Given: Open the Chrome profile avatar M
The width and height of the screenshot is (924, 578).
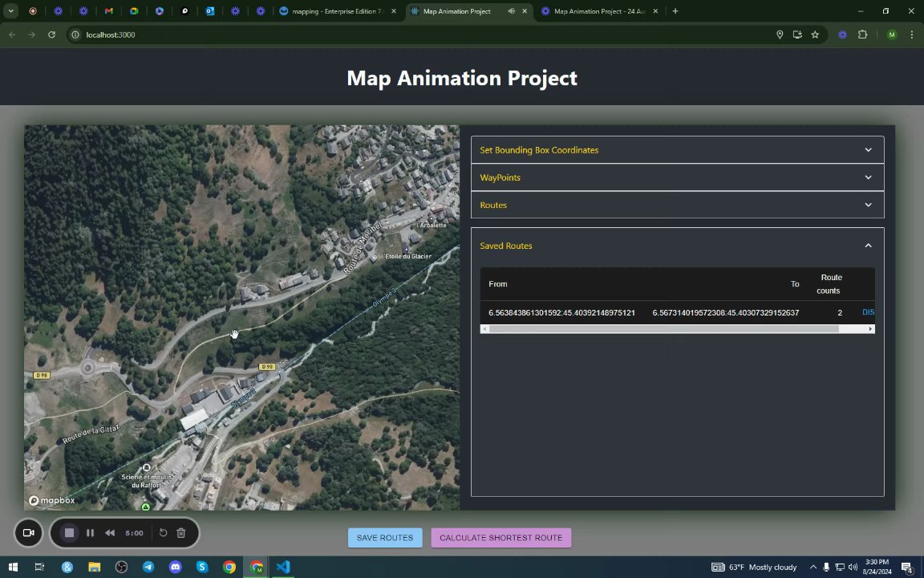Looking at the screenshot, I should pos(892,35).
